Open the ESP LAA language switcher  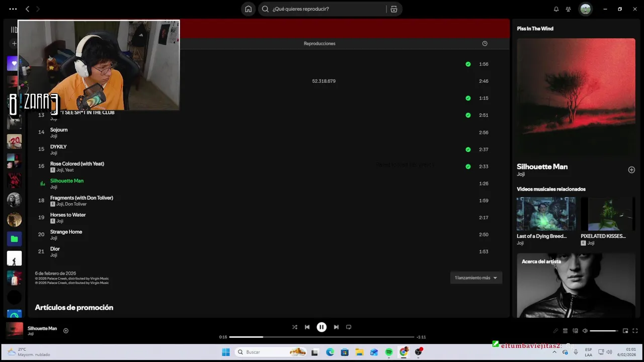[588, 352]
